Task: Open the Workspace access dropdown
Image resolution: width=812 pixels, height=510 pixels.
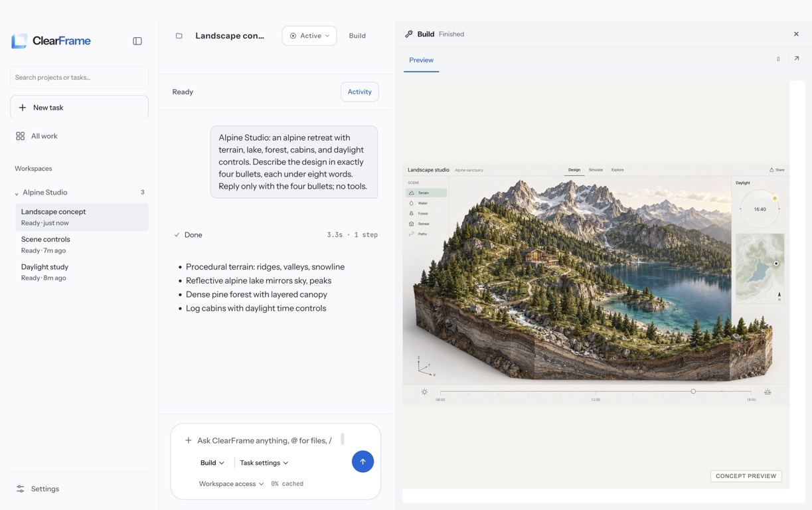Action: [231, 484]
